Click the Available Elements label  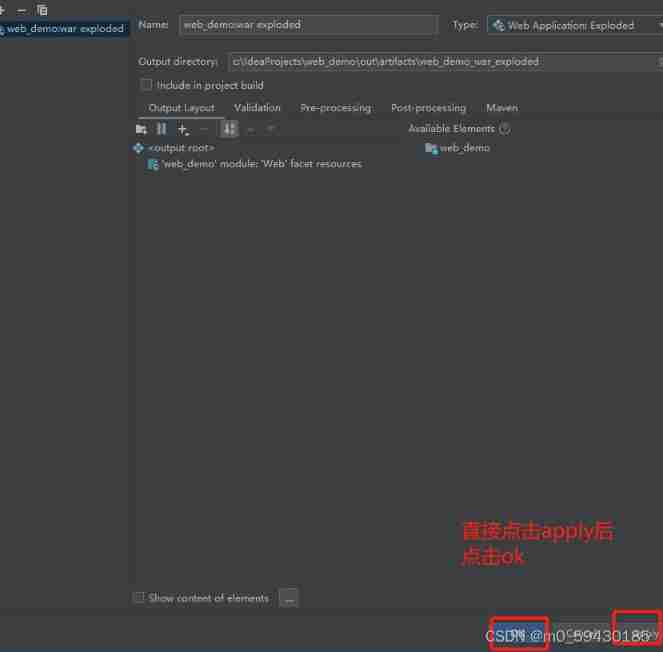tap(451, 129)
